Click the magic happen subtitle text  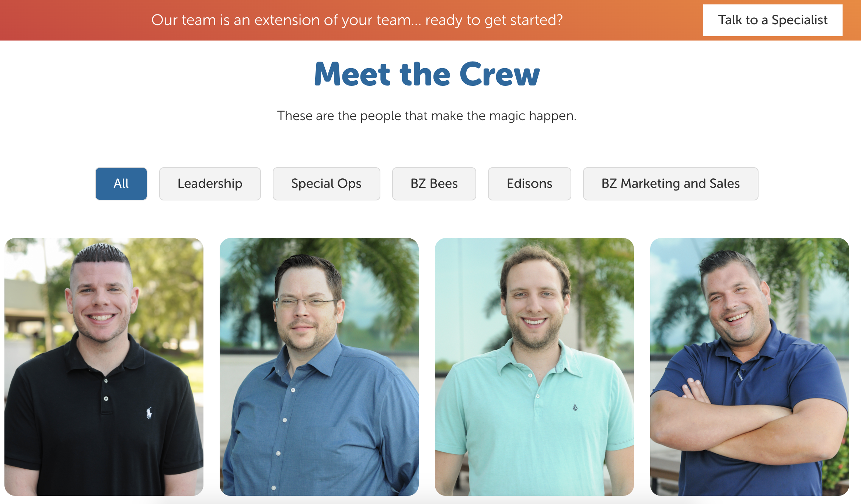click(x=427, y=116)
